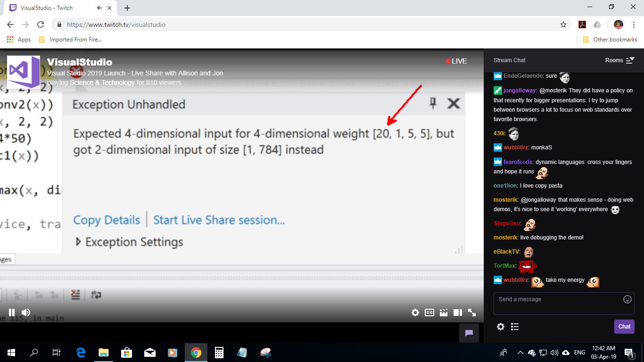The image size is (644, 362).
Task: Open Chrome three-dot menu
Action: (x=633, y=25)
